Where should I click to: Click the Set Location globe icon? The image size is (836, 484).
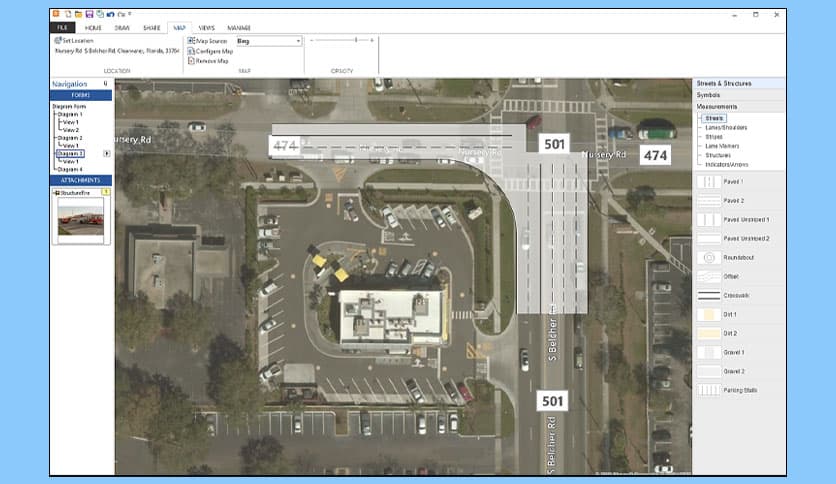coord(58,40)
